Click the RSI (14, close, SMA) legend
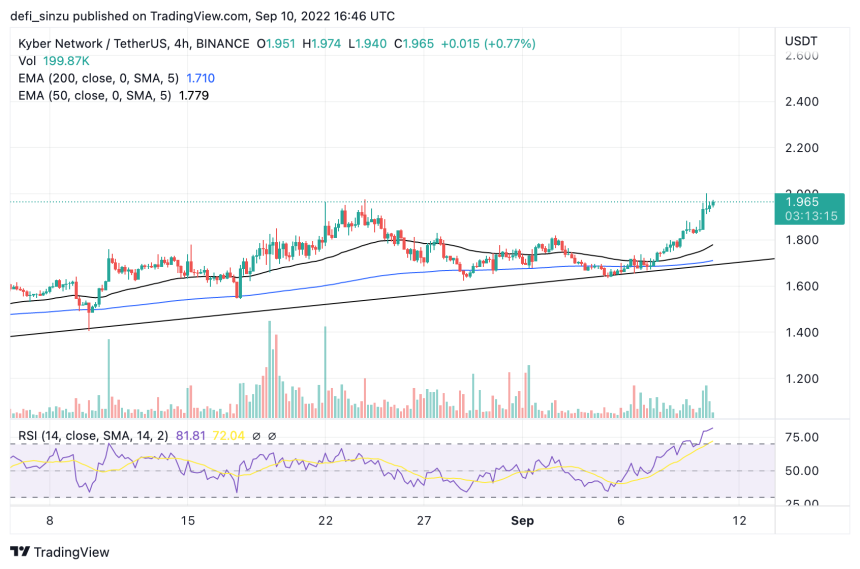 [92, 437]
